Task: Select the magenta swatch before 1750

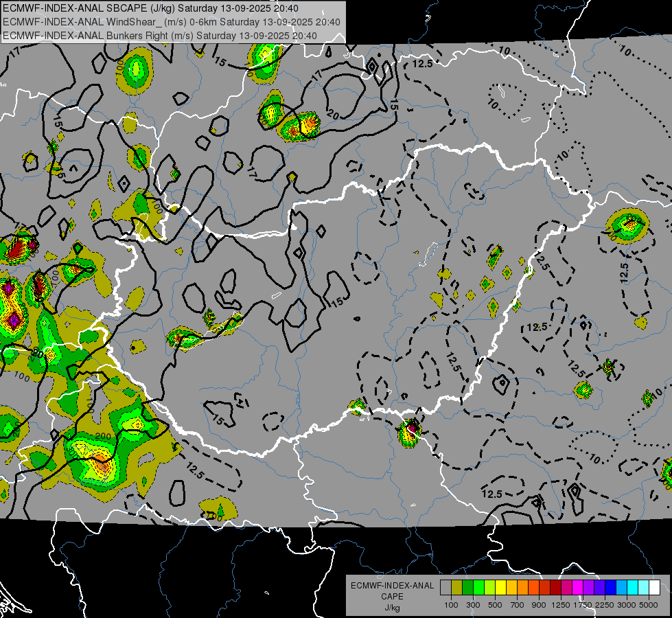Action: click(578, 587)
